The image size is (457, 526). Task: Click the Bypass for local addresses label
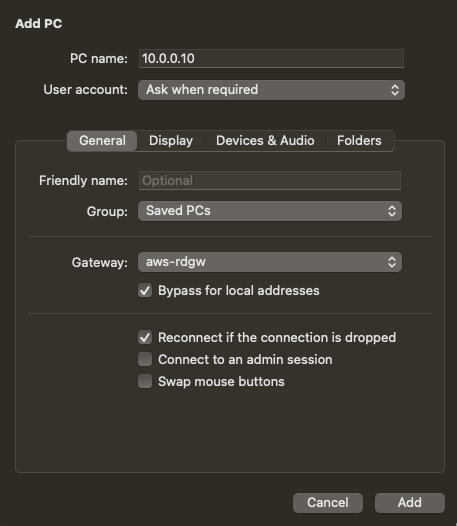point(239,291)
